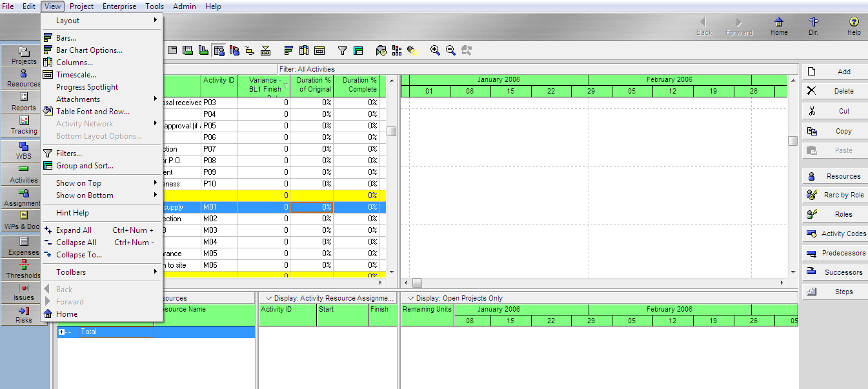
Task: Click the Gantt chart horizontal scrollbar thumb
Action: tap(417, 283)
